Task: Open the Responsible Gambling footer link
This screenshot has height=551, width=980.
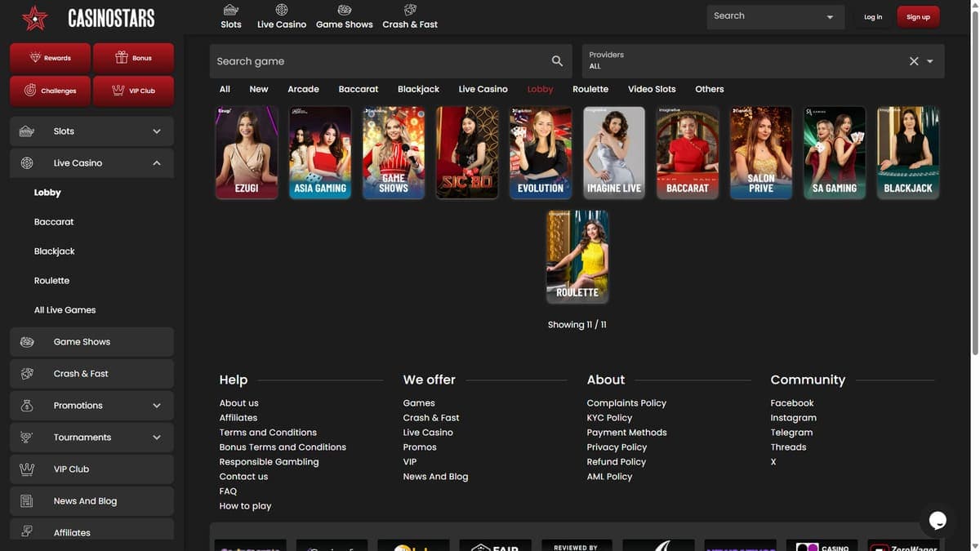Action: tap(269, 462)
